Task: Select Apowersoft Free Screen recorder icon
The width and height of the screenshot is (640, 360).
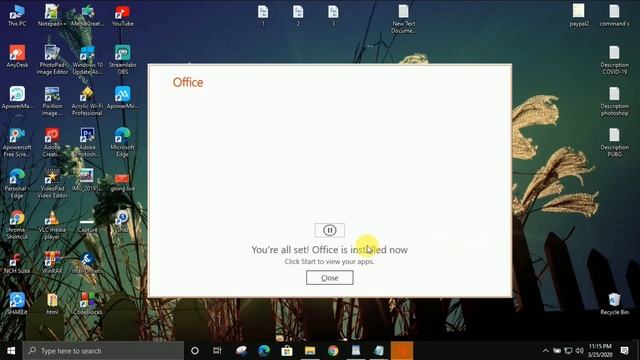Action: (17, 142)
